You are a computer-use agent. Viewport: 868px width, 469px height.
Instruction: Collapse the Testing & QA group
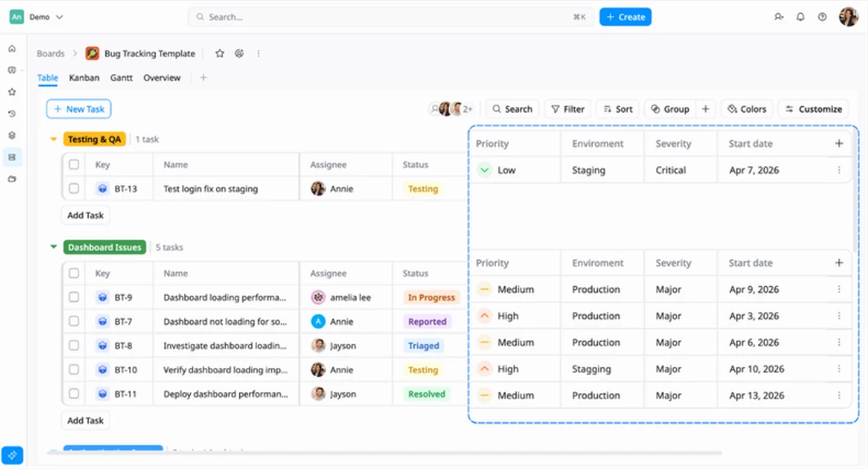[53, 139]
